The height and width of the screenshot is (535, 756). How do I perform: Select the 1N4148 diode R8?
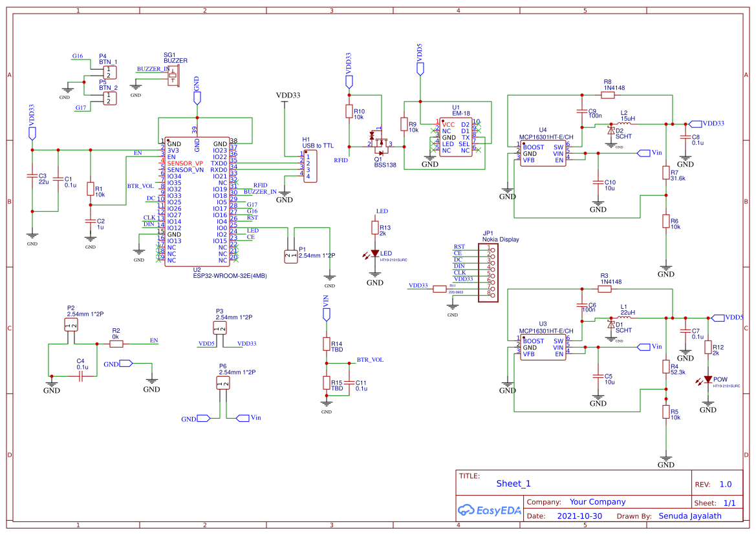click(607, 94)
